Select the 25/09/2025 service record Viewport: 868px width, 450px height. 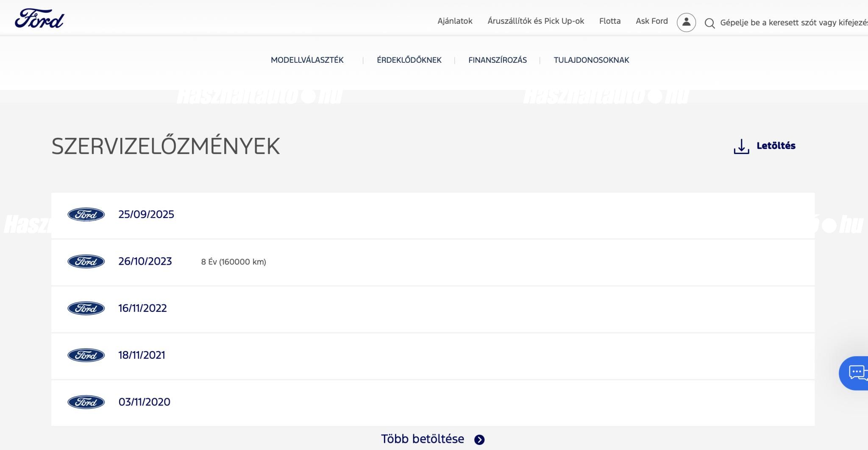[433, 215]
